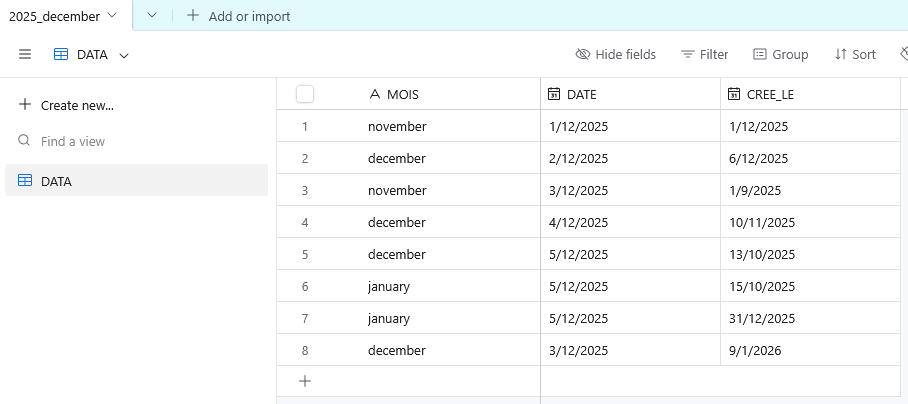
Task: Click Create new... view button
Action: 66,105
